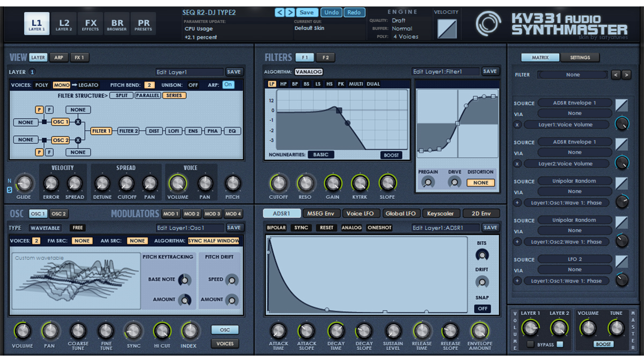Click the custom wavetable display
Image resolution: width=644 pixels, height=362 pixels.
coord(75,281)
